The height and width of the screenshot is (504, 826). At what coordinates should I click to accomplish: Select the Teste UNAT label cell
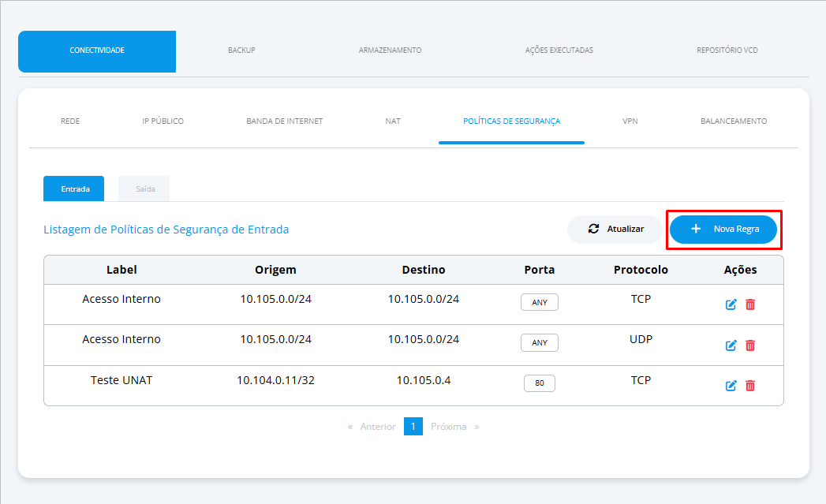tap(121, 380)
